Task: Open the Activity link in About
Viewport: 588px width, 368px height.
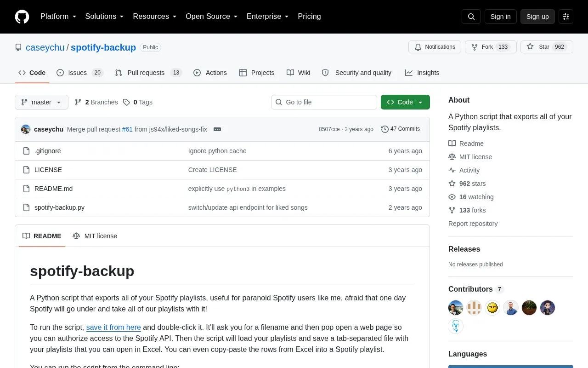Action: (464, 170)
